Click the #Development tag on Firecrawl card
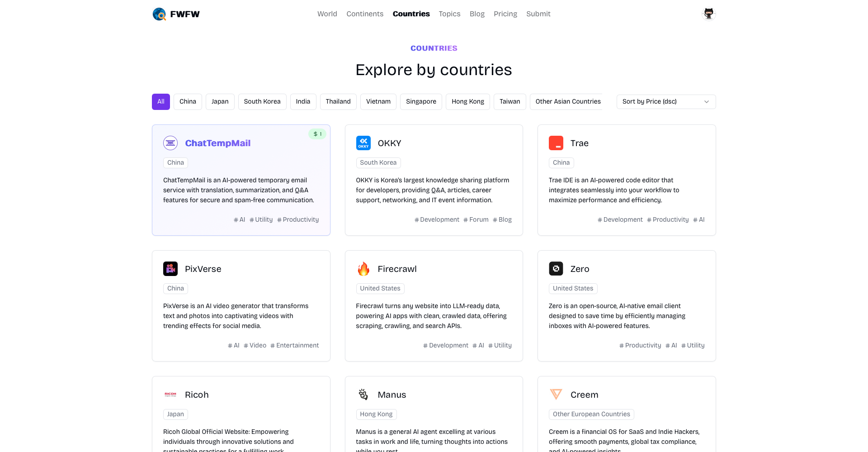This screenshot has height=452, width=868. point(446,346)
